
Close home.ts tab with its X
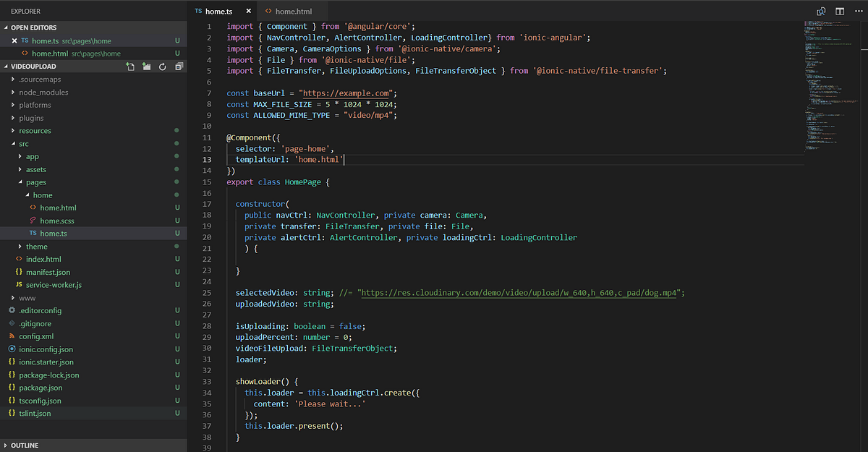[x=249, y=12]
